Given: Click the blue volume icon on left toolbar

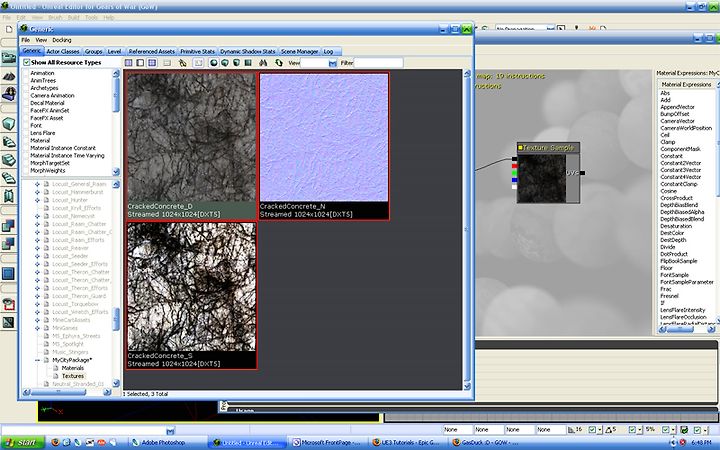Looking at the screenshot, I should coord(9,274).
